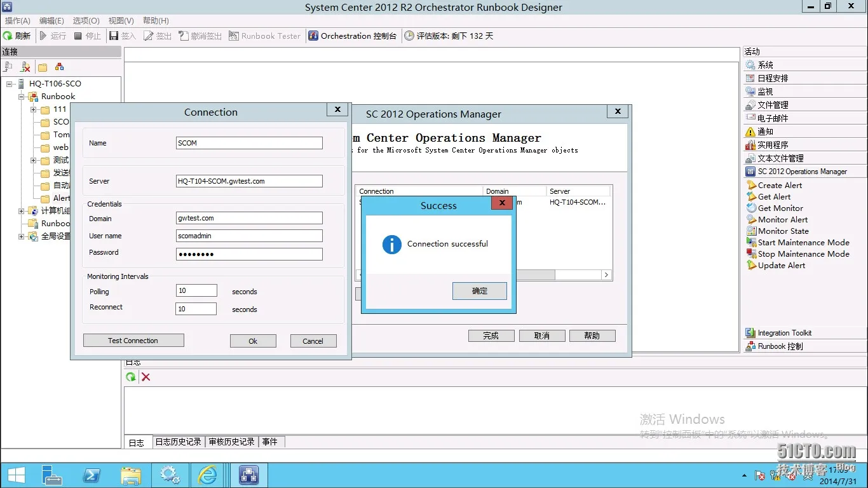The height and width of the screenshot is (488, 868).
Task: Open Internet Explorer from the taskbar
Action: 207,475
